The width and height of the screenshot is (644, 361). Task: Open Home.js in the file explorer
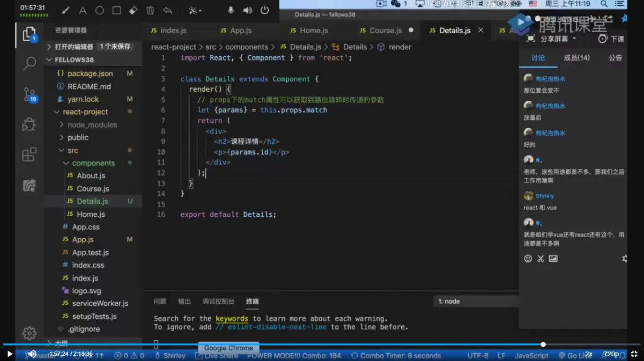click(x=91, y=214)
